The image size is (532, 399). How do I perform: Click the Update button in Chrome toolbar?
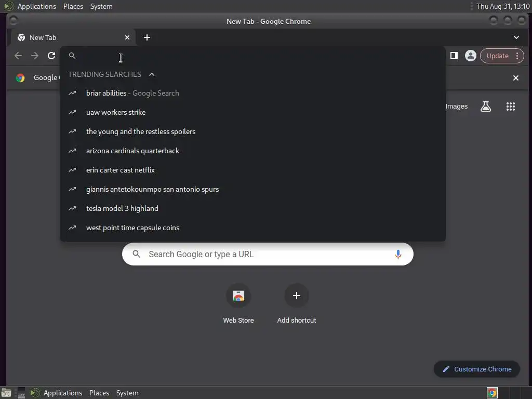pyautogui.click(x=497, y=56)
